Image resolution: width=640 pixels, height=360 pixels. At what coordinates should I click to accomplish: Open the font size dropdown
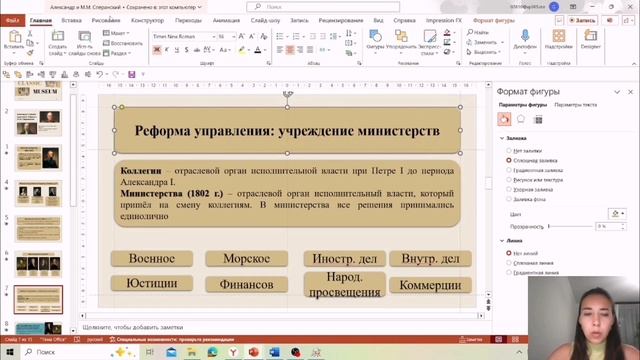tap(234, 36)
